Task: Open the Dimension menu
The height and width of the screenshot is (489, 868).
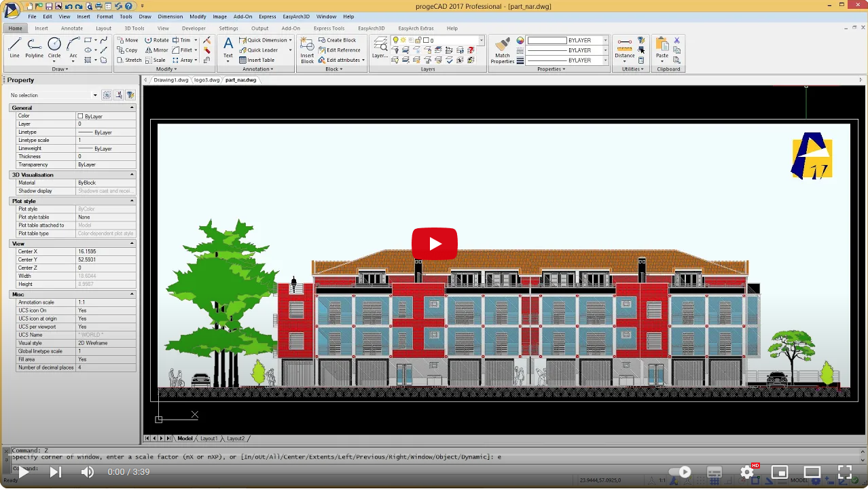Action: pos(170,16)
